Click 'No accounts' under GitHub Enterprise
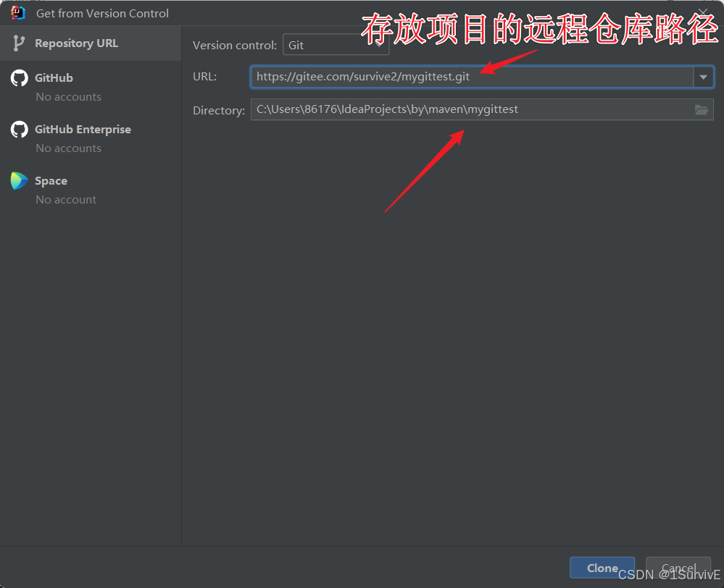This screenshot has height=588, width=724. tap(68, 148)
